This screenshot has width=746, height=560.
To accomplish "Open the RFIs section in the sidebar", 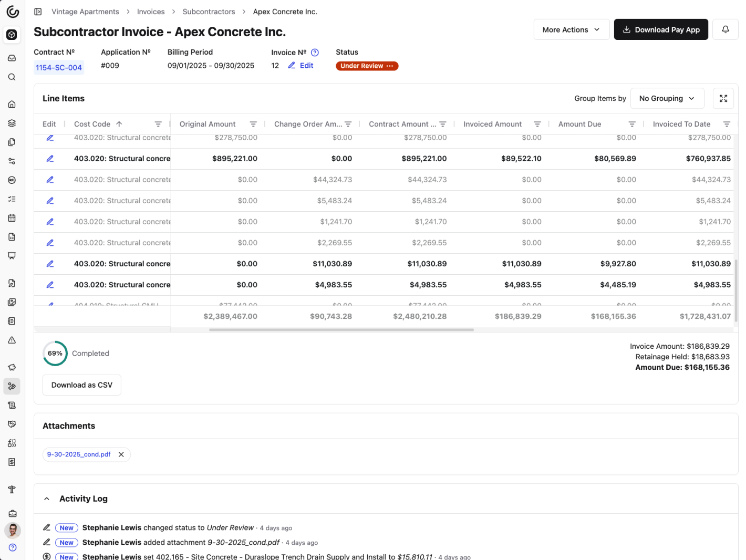I will [12, 180].
